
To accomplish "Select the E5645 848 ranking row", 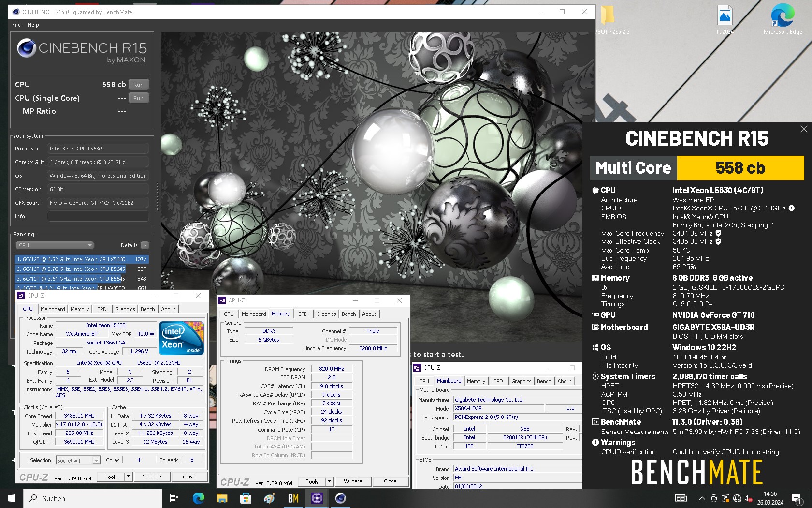I will pyautogui.click(x=82, y=279).
